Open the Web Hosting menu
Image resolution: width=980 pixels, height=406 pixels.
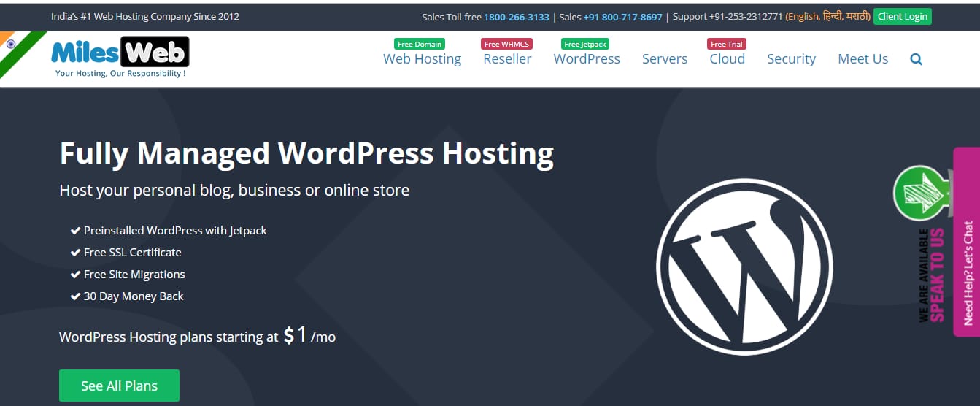pos(422,59)
